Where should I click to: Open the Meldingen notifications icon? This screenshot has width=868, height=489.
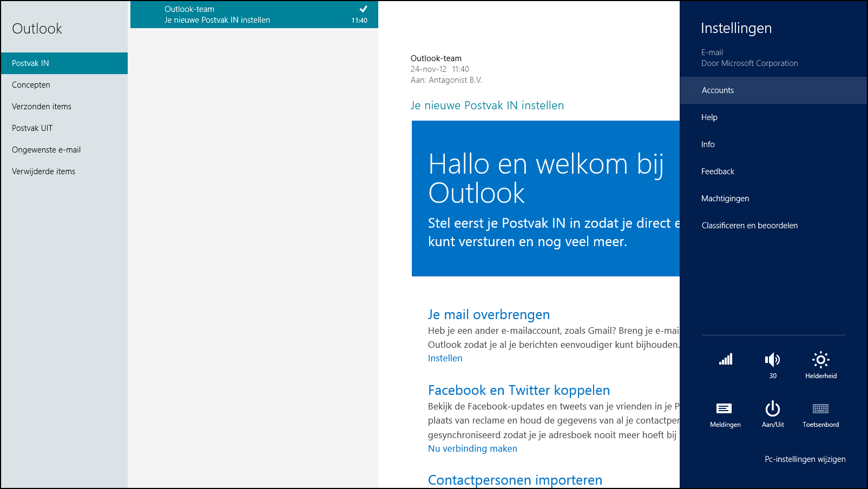(x=724, y=408)
